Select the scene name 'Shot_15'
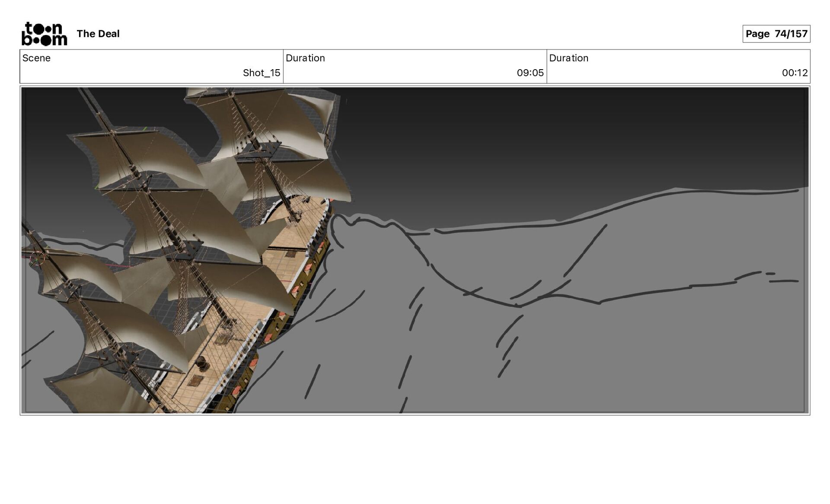The width and height of the screenshot is (830, 504). point(262,73)
